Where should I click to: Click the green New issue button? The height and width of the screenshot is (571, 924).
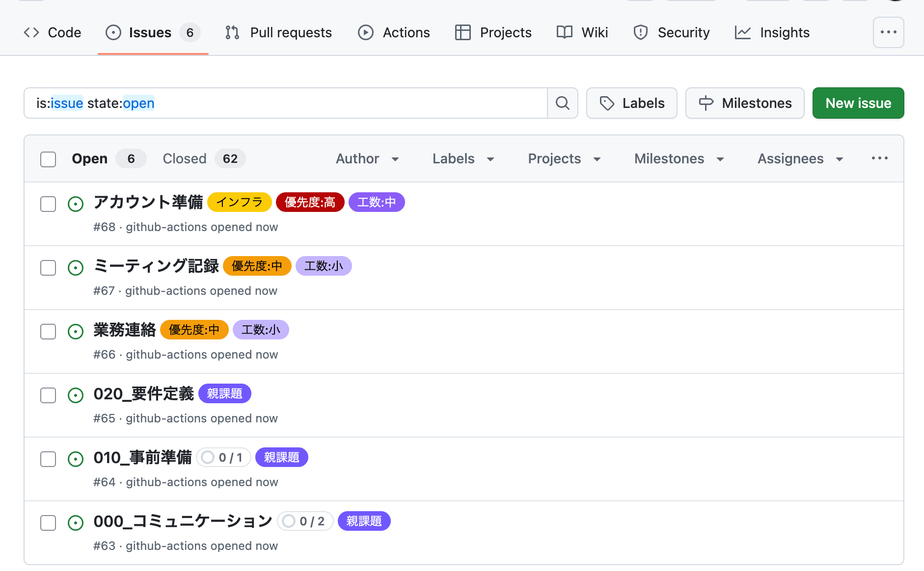point(858,103)
